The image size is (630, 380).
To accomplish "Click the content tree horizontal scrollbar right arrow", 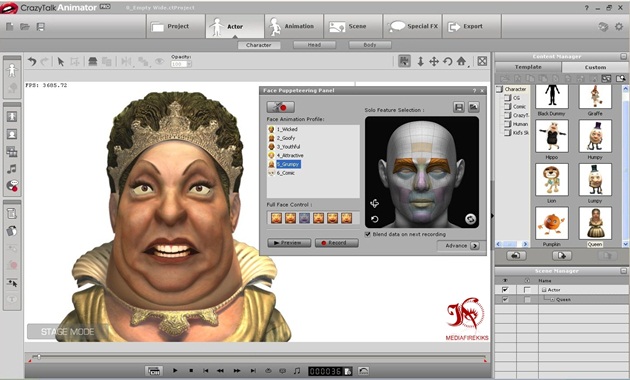I will [x=525, y=244].
